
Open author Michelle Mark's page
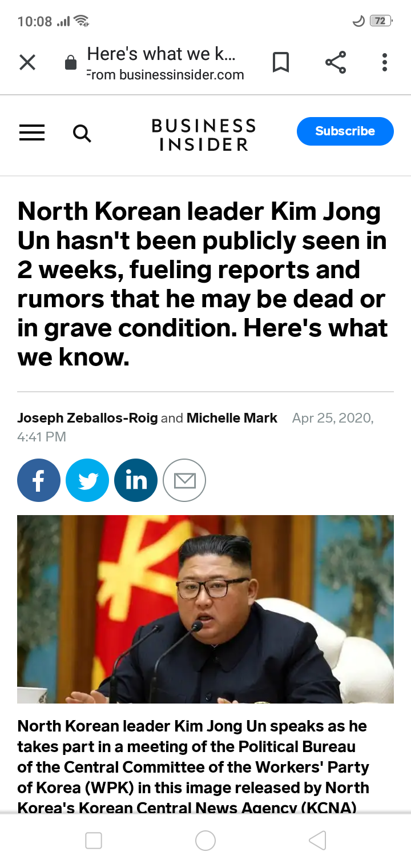[232, 418]
